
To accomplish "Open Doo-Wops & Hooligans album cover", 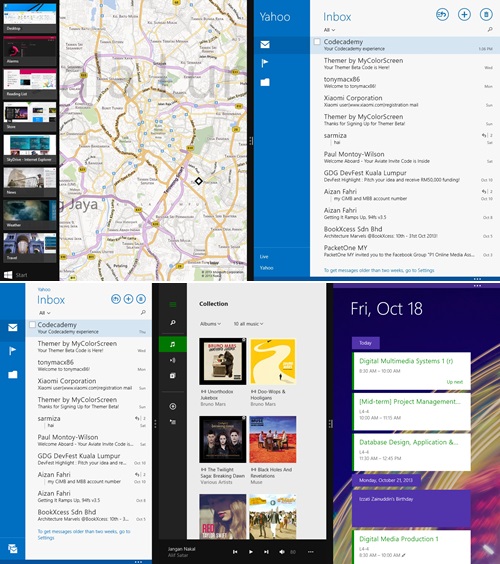I will (x=273, y=361).
